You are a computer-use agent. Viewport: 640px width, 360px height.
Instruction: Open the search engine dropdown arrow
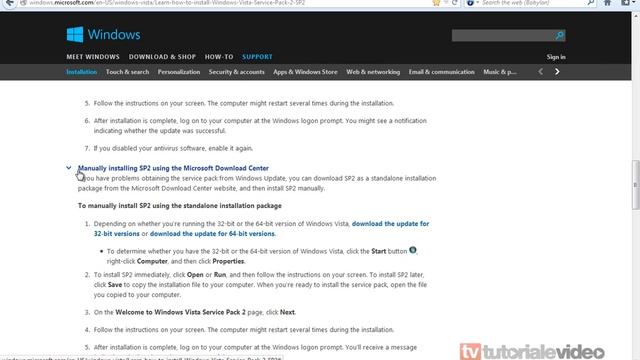pos(477,3)
